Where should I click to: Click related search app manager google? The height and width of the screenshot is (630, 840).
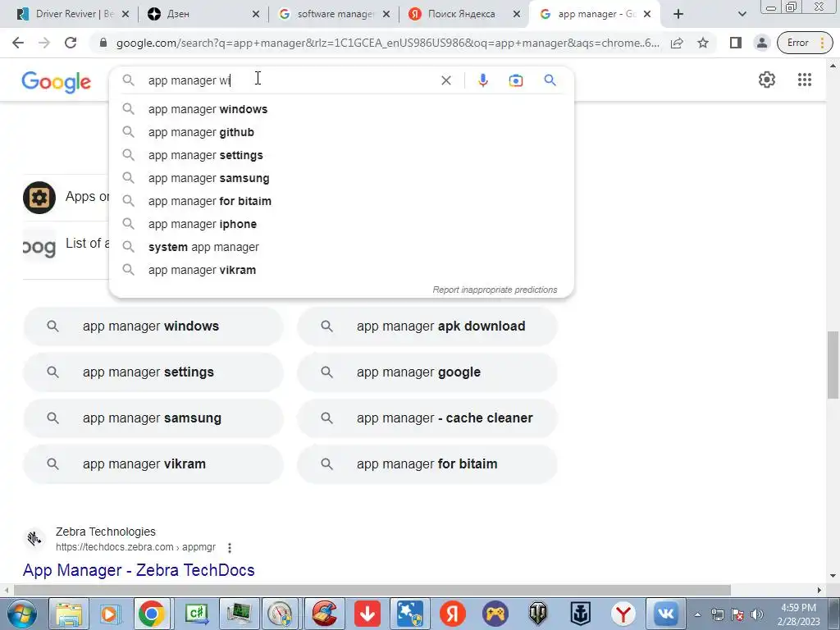(x=427, y=372)
